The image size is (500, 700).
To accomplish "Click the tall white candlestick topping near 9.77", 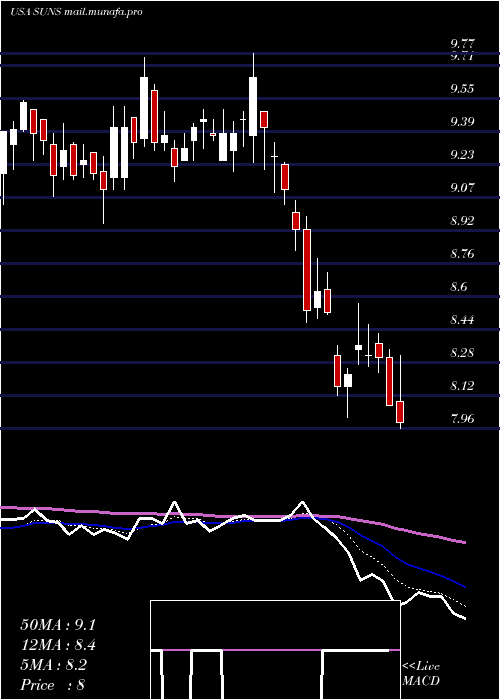I will coord(253,106).
